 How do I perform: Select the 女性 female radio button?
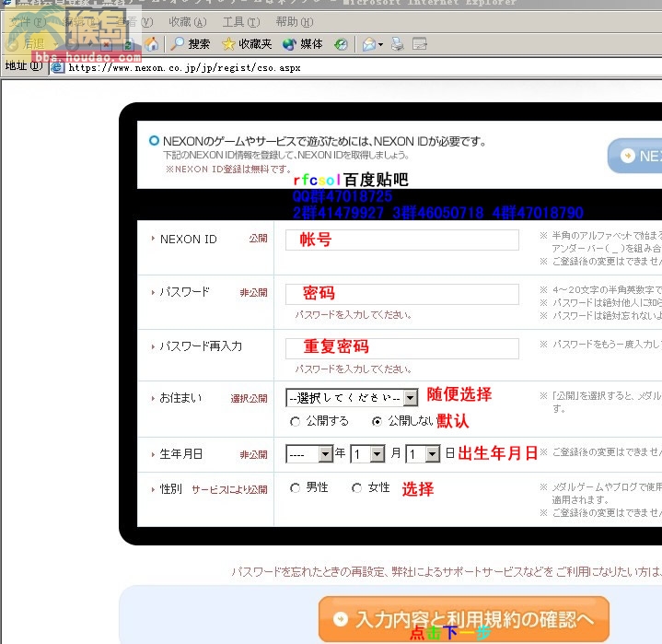(356, 488)
